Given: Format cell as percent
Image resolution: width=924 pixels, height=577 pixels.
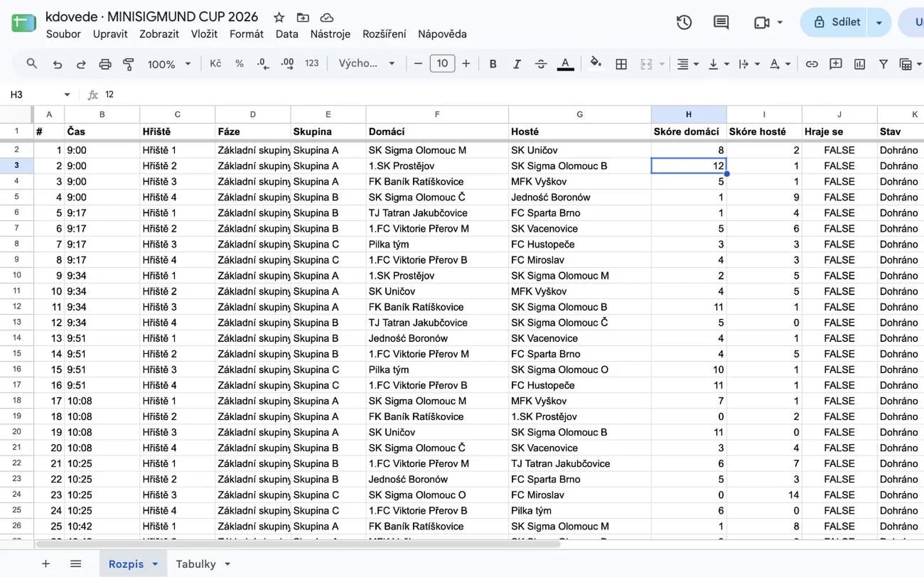Looking at the screenshot, I should pos(239,64).
